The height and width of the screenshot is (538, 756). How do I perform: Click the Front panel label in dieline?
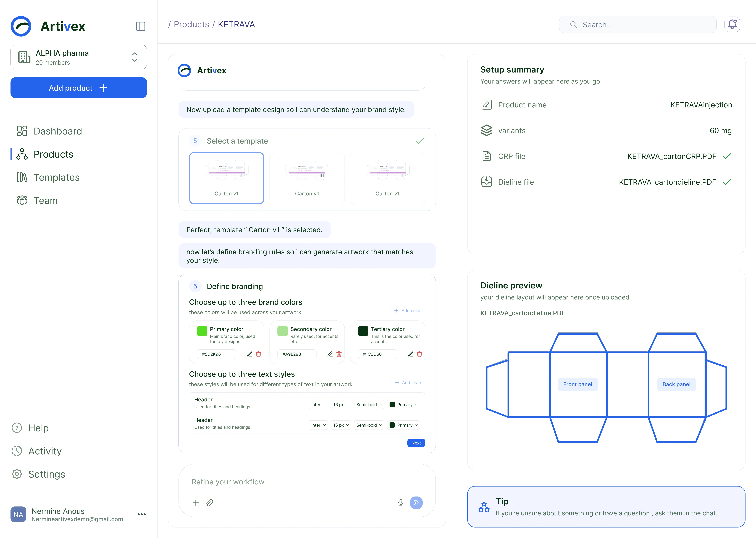click(578, 384)
